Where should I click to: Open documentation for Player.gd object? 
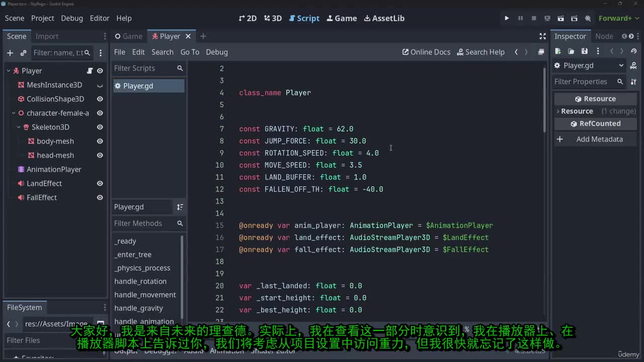(634, 65)
